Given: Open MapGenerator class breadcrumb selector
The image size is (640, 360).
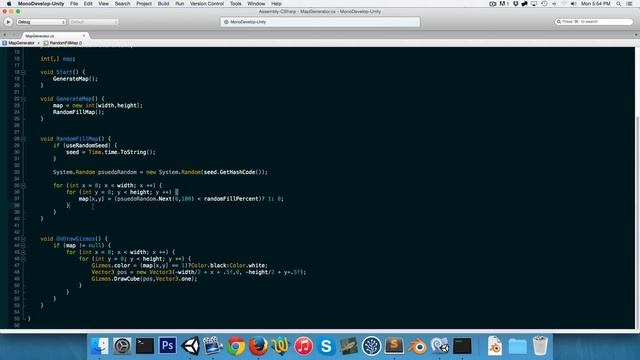Looking at the screenshot, I should pos(20,43).
